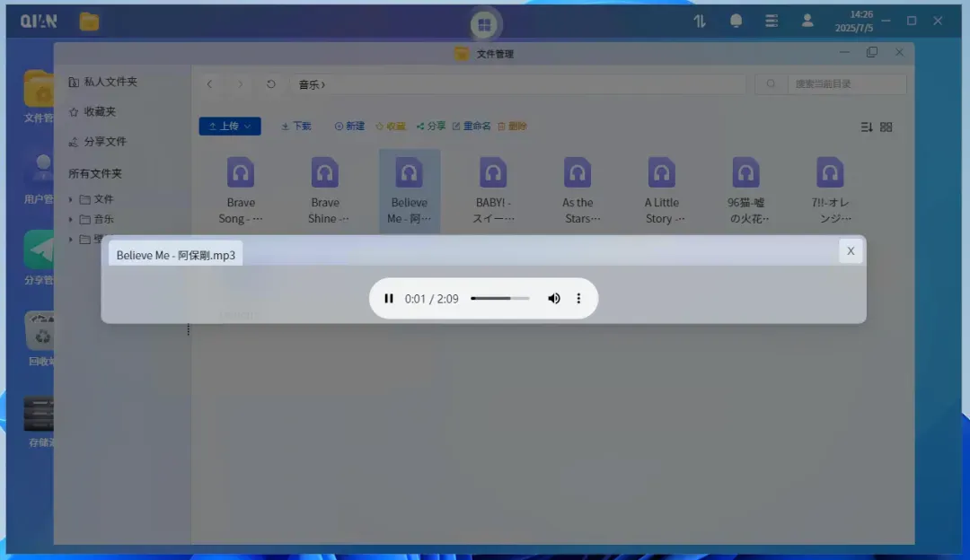Open Brave Shine music file
This screenshot has width=970, height=560.
pos(325,190)
